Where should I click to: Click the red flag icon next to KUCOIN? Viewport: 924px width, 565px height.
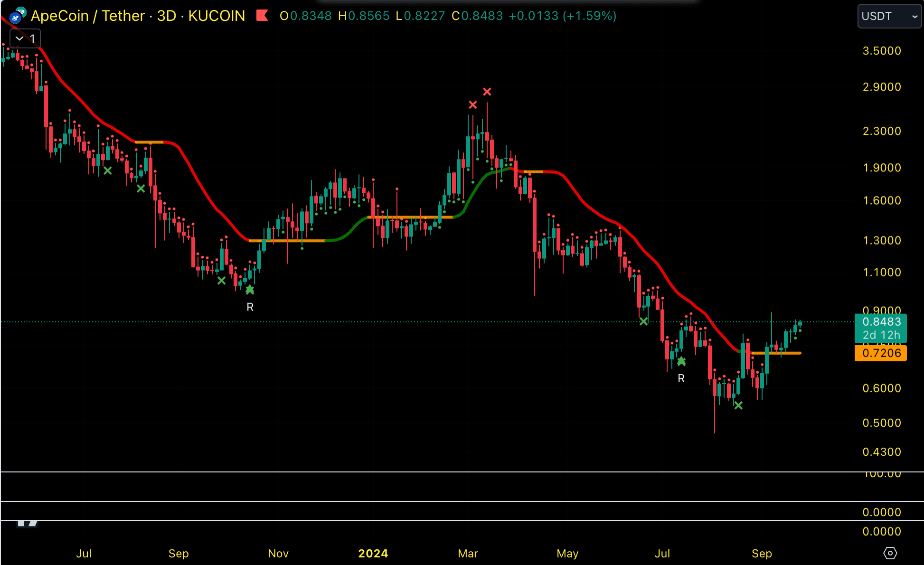[x=262, y=16]
